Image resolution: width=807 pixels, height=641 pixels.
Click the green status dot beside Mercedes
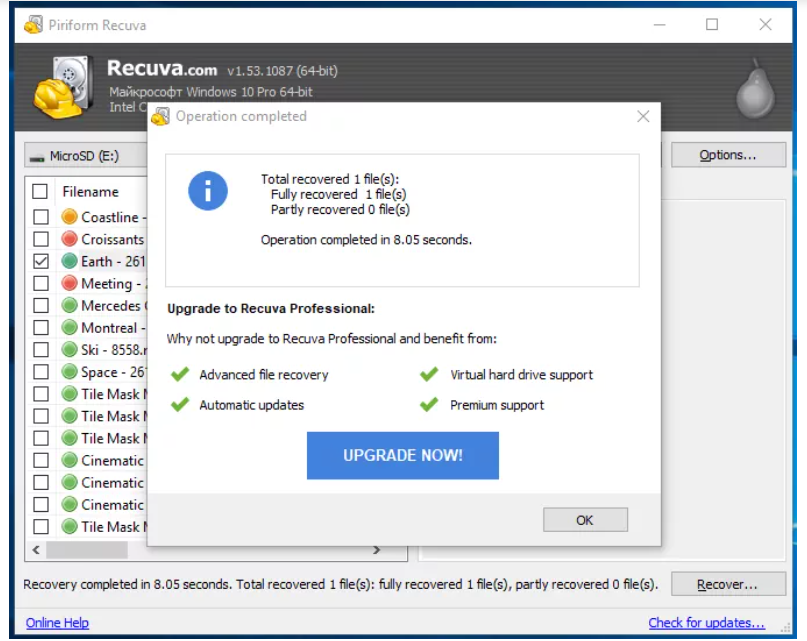coord(69,305)
